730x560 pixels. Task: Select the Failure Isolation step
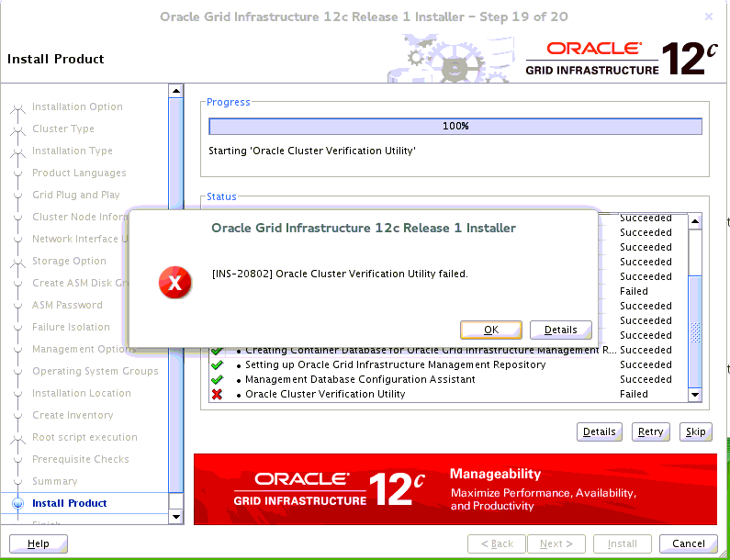(x=71, y=327)
